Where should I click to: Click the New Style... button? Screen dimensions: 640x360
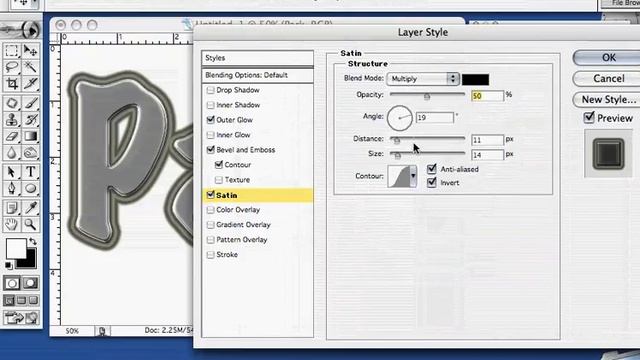coord(608,99)
